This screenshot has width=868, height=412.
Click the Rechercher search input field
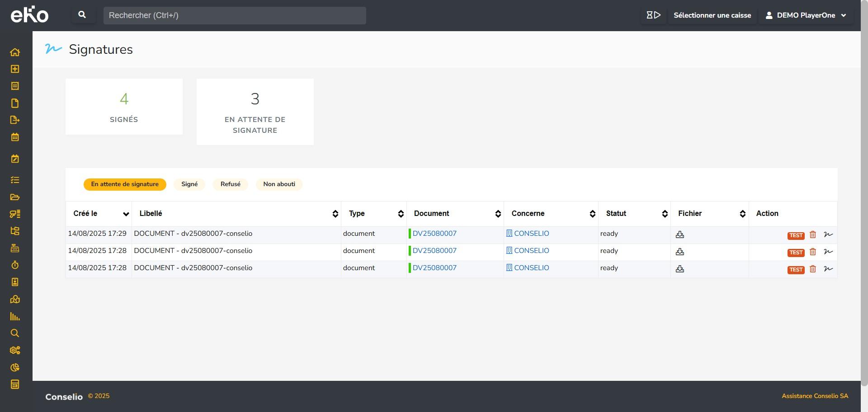pyautogui.click(x=235, y=15)
